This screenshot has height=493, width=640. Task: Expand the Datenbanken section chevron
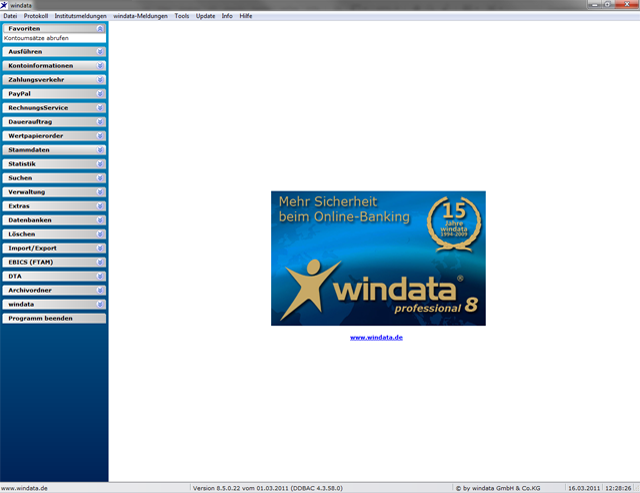click(100, 220)
